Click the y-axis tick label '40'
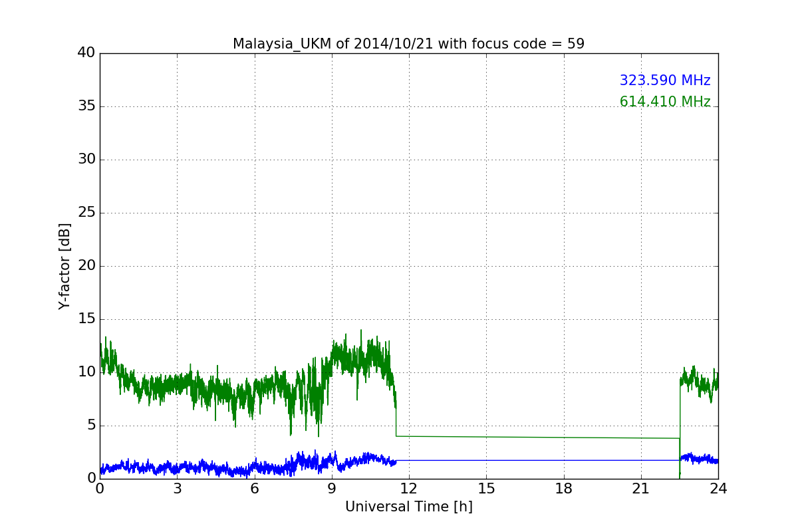This screenshot has width=798, height=532. pyautogui.click(x=86, y=53)
